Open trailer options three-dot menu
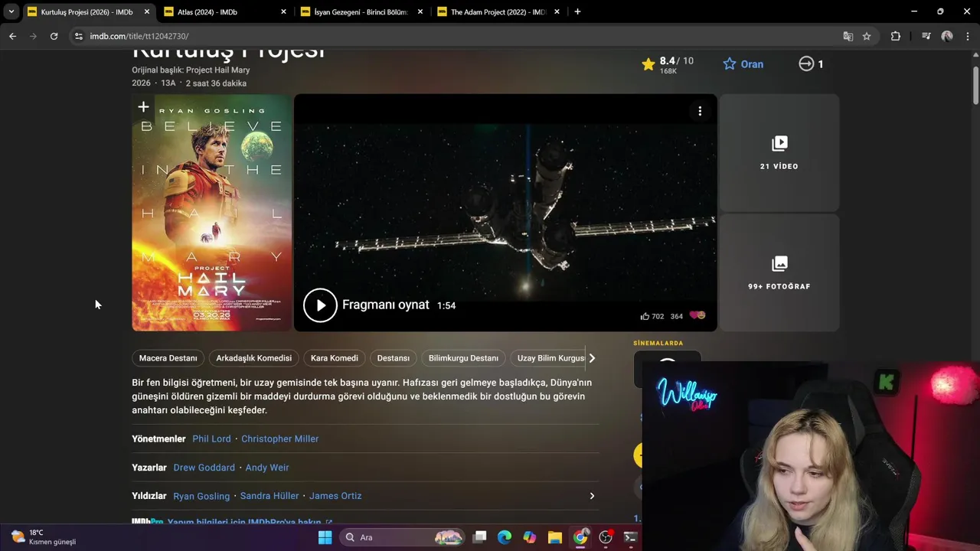 tap(700, 112)
